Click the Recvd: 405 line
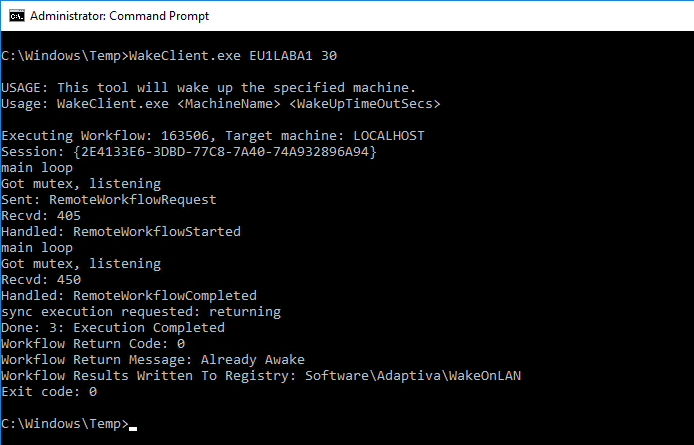 tap(41, 216)
